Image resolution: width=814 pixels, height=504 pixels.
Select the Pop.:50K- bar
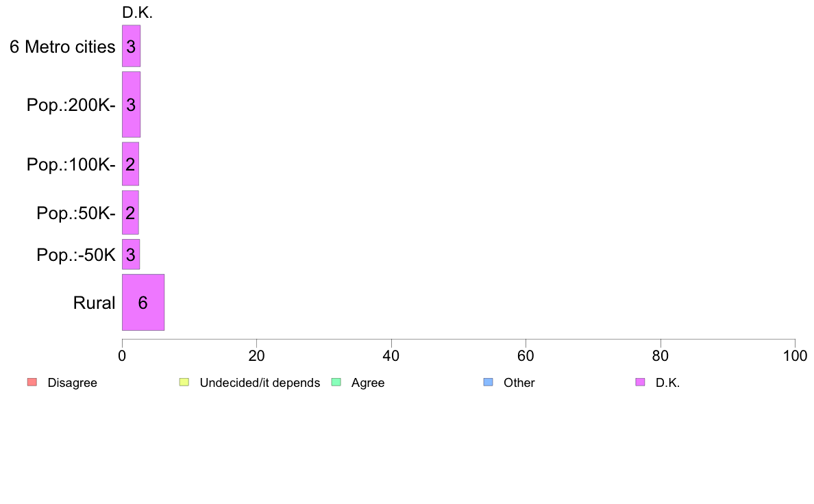(130, 212)
